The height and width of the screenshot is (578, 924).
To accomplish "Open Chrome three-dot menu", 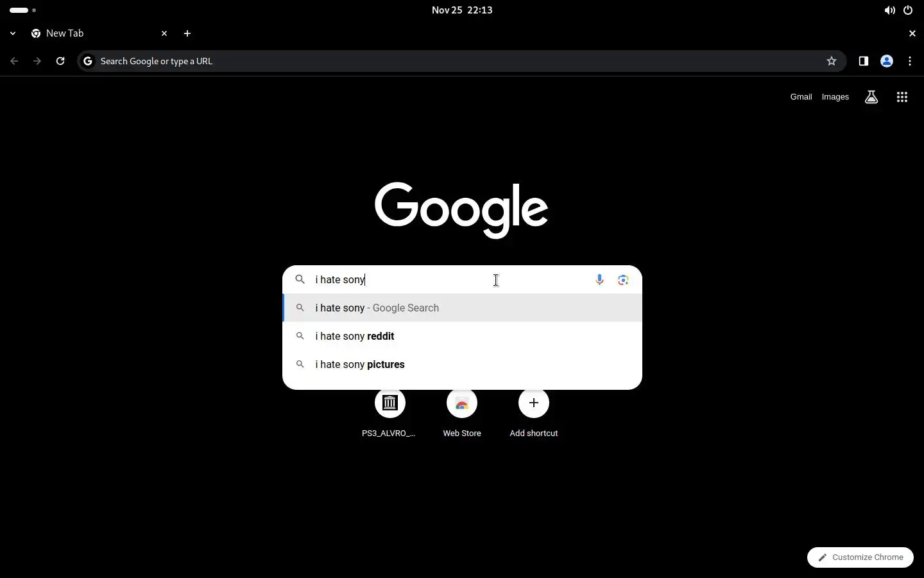I will coord(910,61).
